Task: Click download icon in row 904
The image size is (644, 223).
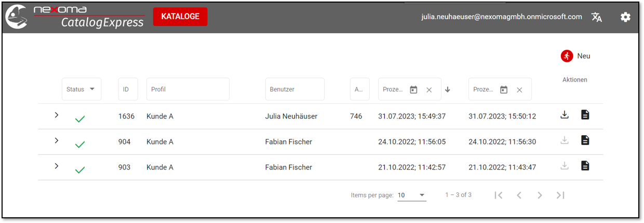Action: click(x=565, y=140)
